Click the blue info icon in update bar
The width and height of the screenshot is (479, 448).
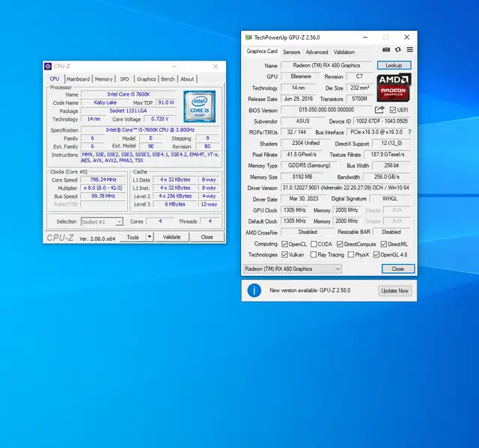click(x=254, y=290)
